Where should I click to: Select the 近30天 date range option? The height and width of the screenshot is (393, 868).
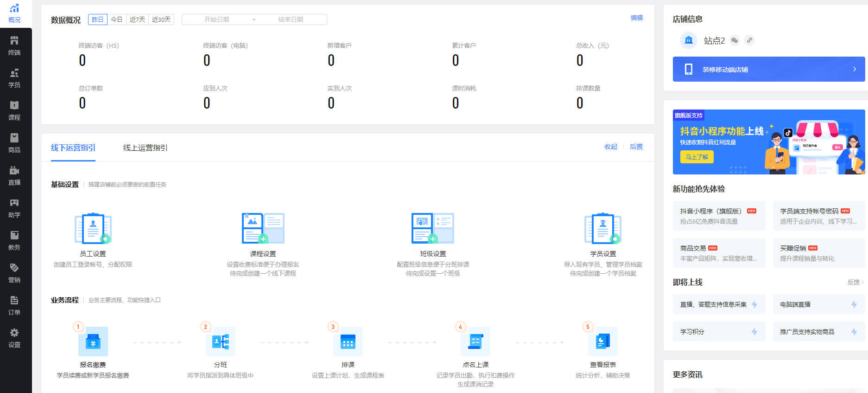click(x=161, y=19)
